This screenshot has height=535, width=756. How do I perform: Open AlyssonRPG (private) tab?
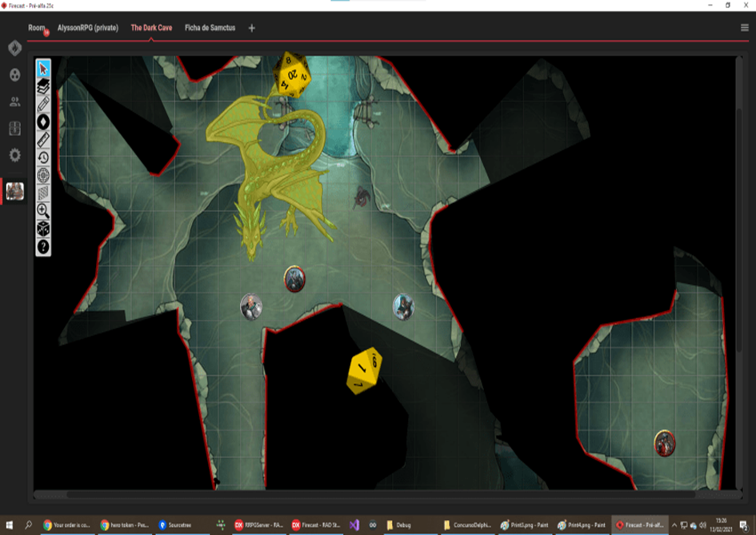click(x=88, y=28)
